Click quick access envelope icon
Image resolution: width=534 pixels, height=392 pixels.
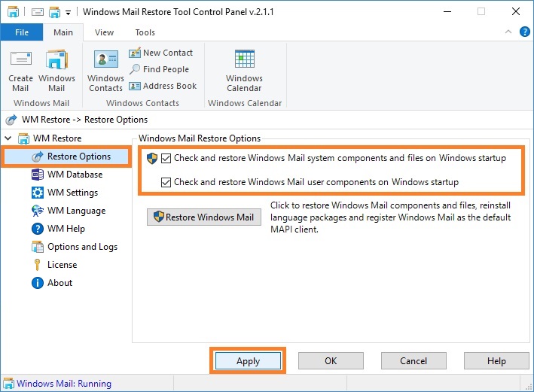tap(38, 12)
